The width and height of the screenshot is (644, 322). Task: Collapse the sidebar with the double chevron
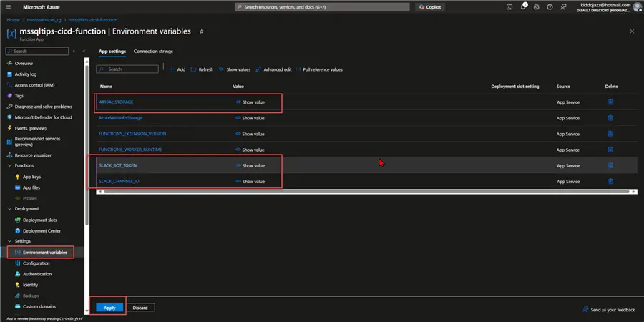click(x=84, y=52)
